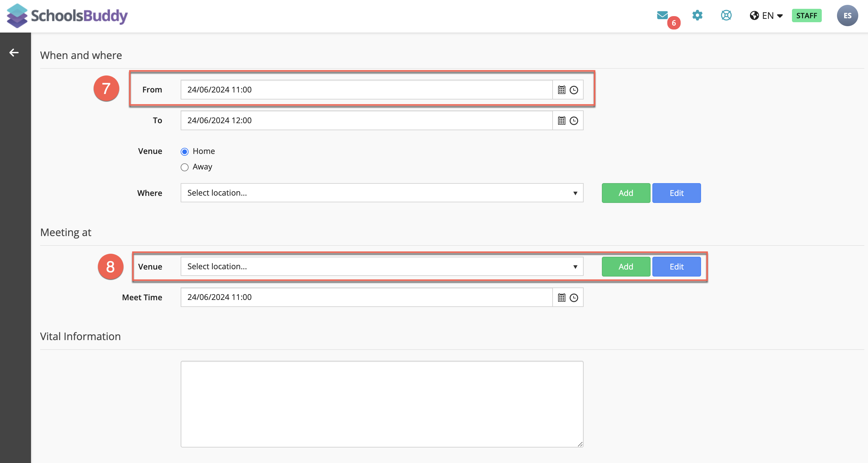Focus the Meet Time input field
Image resolution: width=868 pixels, height=463 pixels.
(366, 297)
